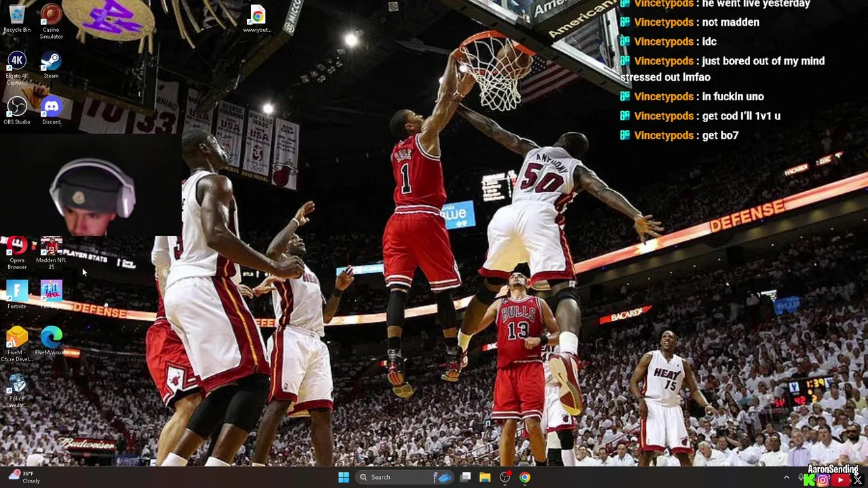The height and width of the screenshot is (488, 868).
Task: Open the Steam desktop shortcut
Action: (x=51, y=66)
